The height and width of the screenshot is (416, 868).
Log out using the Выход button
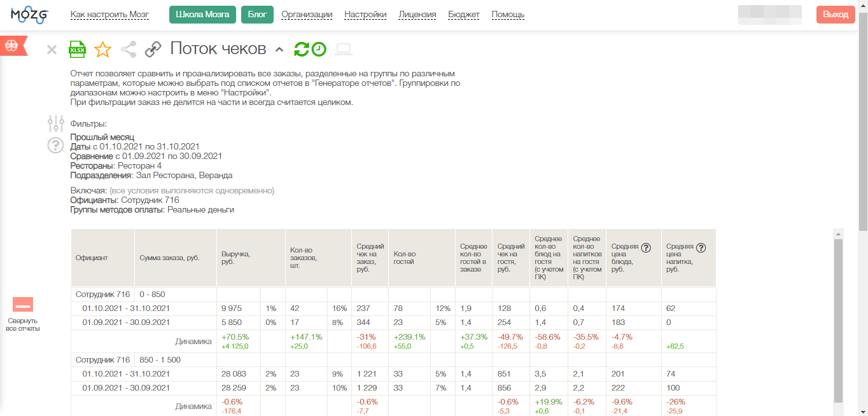tap(835, 15)
